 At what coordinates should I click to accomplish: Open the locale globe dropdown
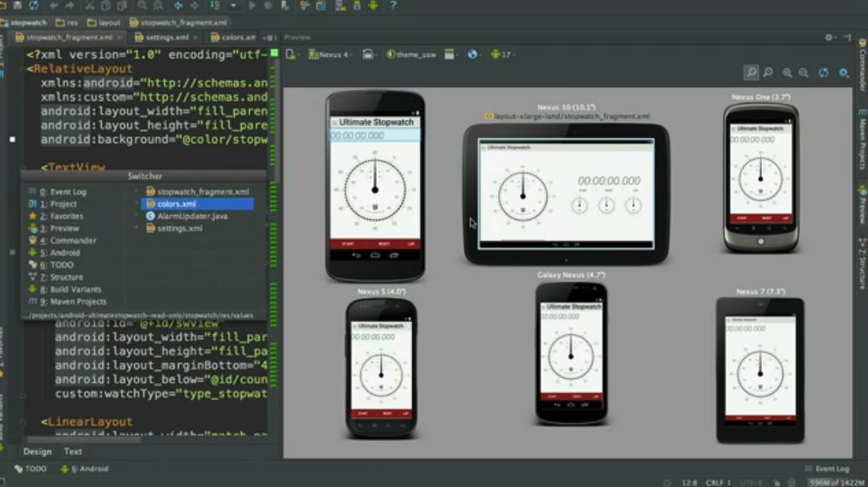click(473, 54)
